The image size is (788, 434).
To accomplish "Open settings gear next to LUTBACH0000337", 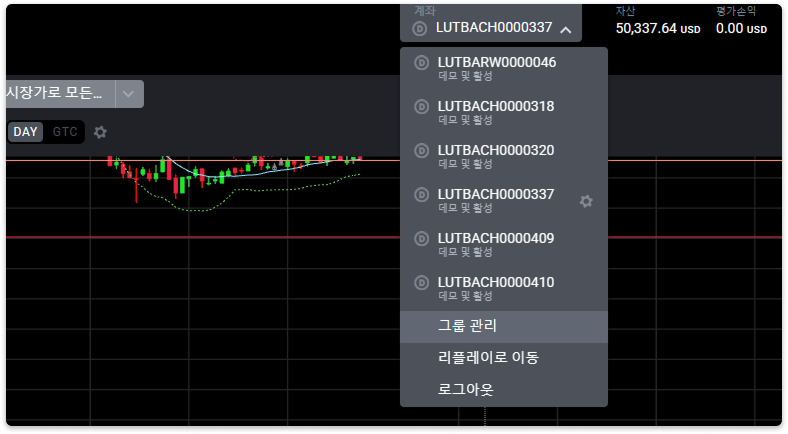I will click(586, 201).
